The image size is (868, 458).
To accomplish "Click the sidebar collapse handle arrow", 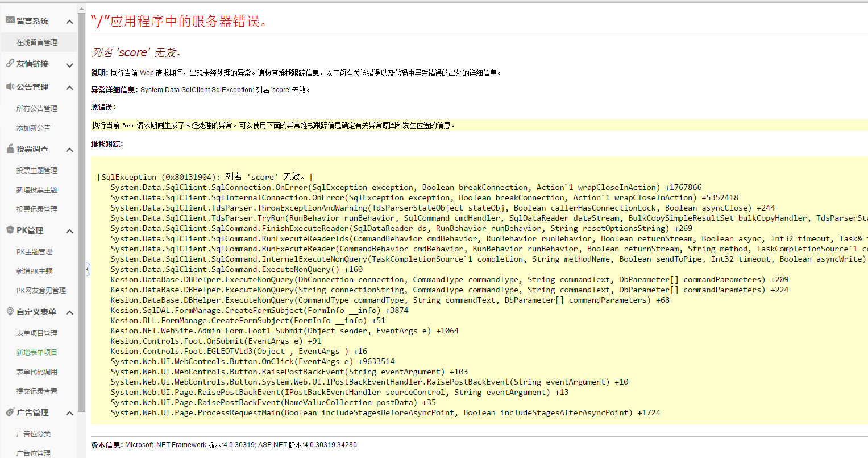I will click(88, 269).
